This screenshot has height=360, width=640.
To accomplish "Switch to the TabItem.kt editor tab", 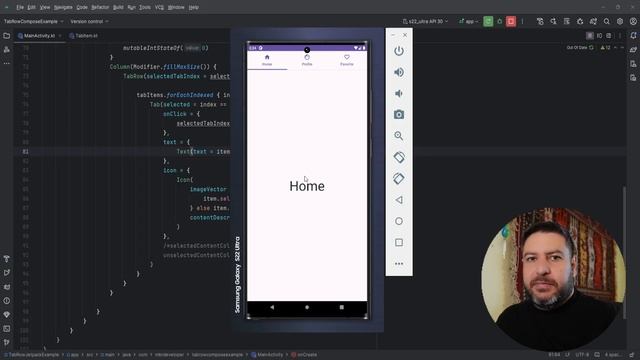I will tap(83, 36).
